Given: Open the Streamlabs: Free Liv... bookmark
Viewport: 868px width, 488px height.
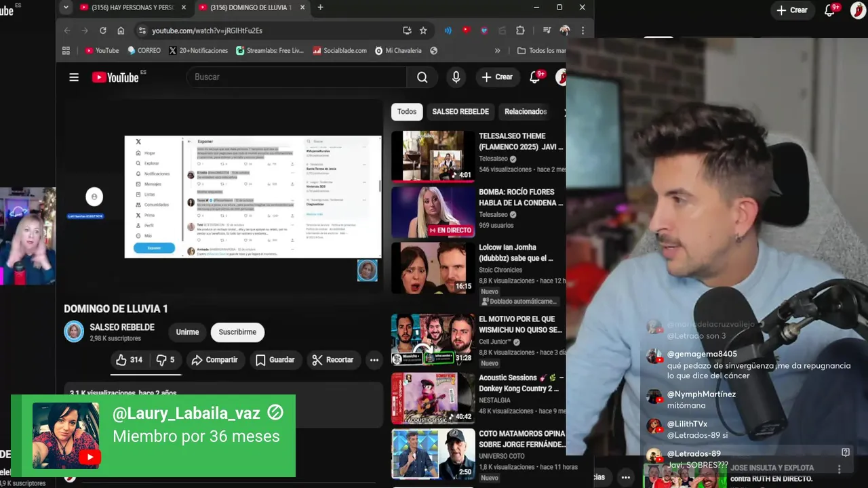Looking at the screenshot, I should pyautogui.click(x=270, y=50).
